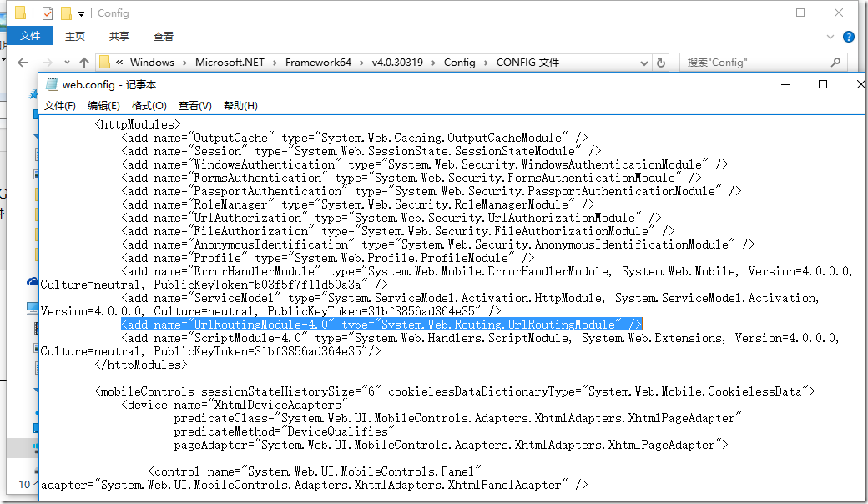
Task: Click Framework64 in address breadcrumb
Action: (x=318, y=63)
